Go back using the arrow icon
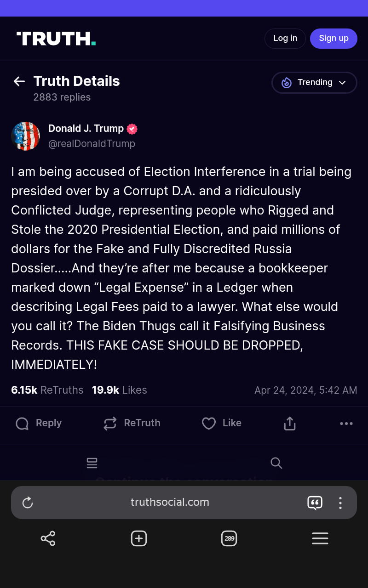 coord(19,81)
